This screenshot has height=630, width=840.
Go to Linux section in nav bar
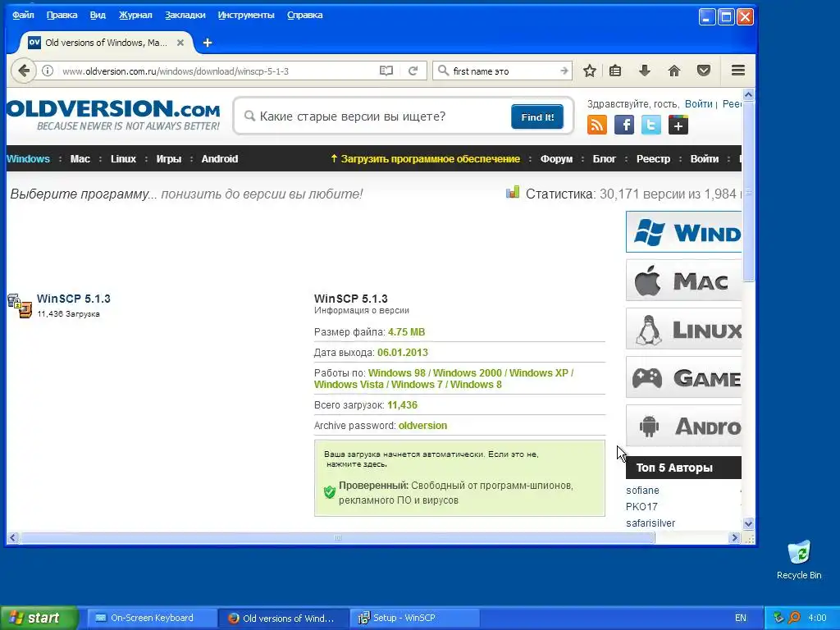click(123, 158)
